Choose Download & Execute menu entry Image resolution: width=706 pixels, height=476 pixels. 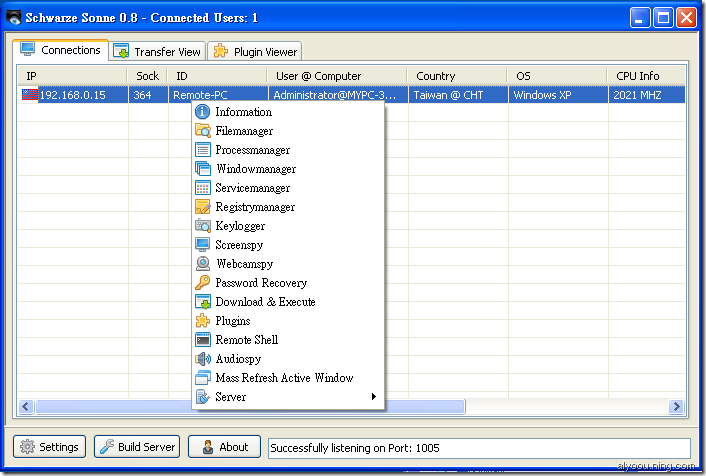(265, 302)
